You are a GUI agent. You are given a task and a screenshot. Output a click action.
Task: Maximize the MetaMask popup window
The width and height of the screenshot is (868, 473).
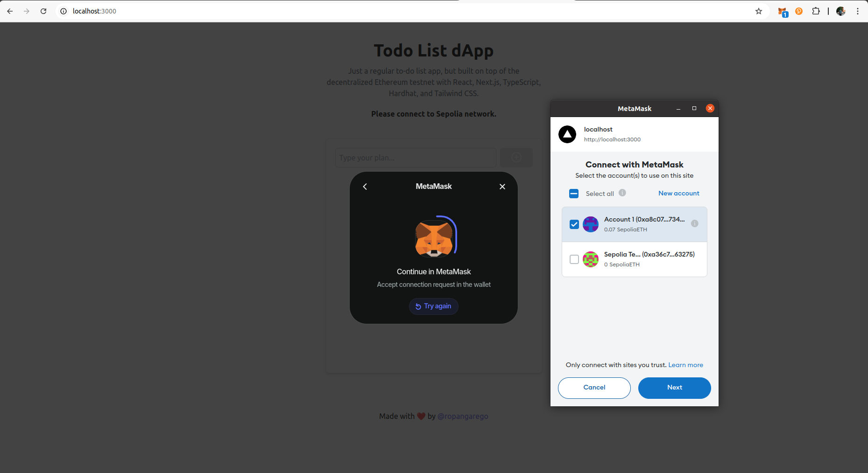point(694,108)
